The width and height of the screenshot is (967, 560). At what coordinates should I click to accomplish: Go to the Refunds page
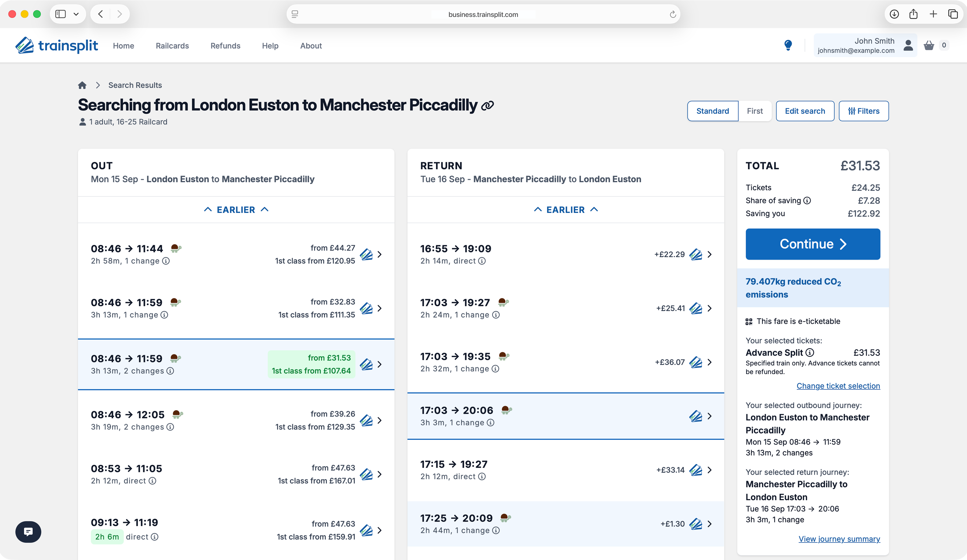(x=225, y=46)
